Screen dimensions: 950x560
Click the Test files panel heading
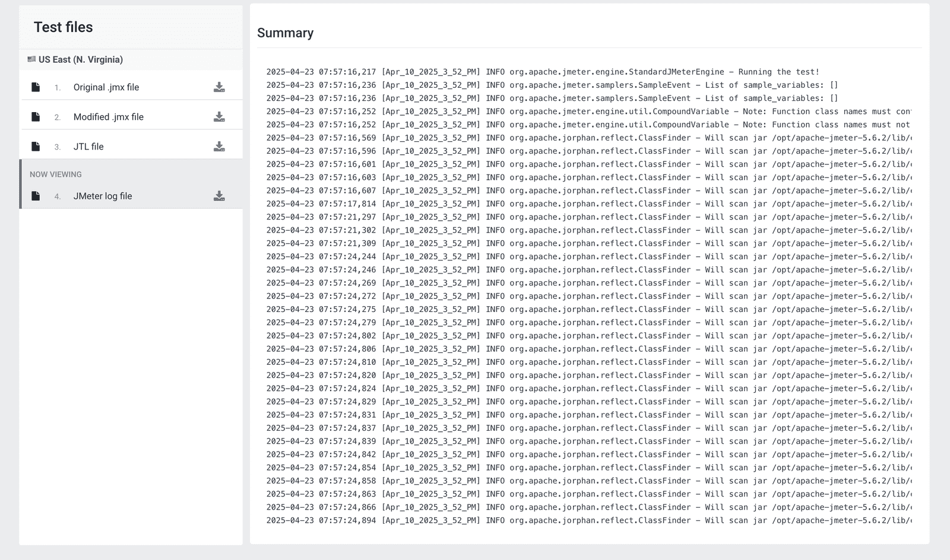(63, 27)
